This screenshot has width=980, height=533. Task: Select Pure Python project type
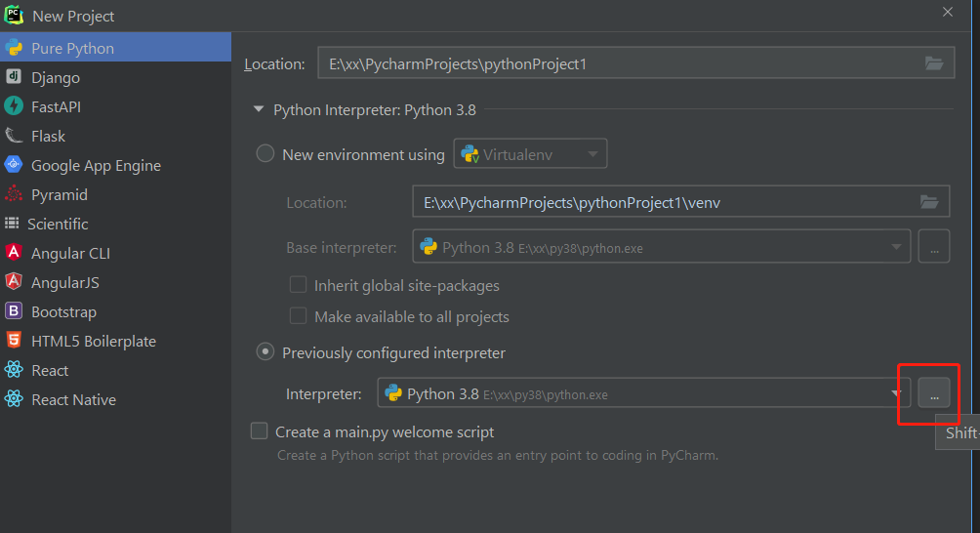72,48
